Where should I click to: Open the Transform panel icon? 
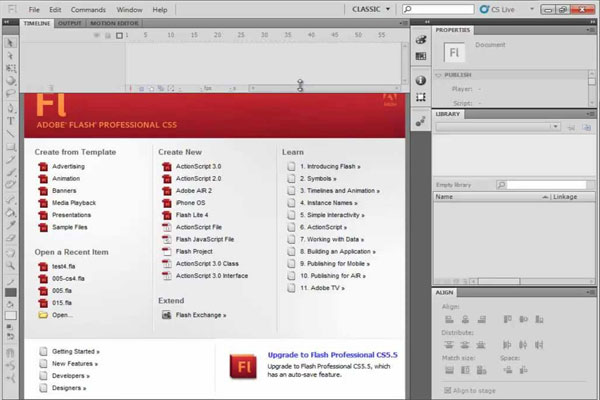pyautogui.click(x=421, y=98)
